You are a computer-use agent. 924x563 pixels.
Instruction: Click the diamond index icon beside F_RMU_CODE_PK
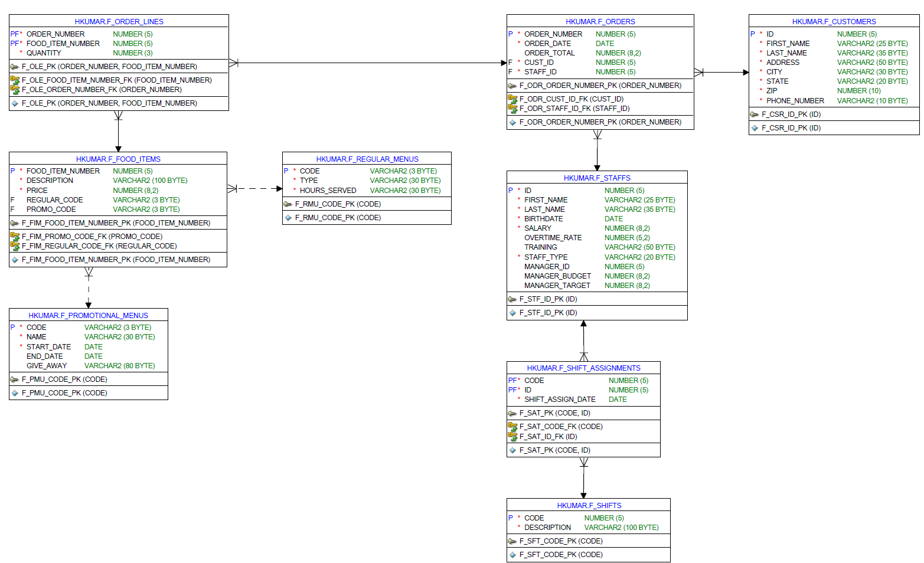point(289,217)
